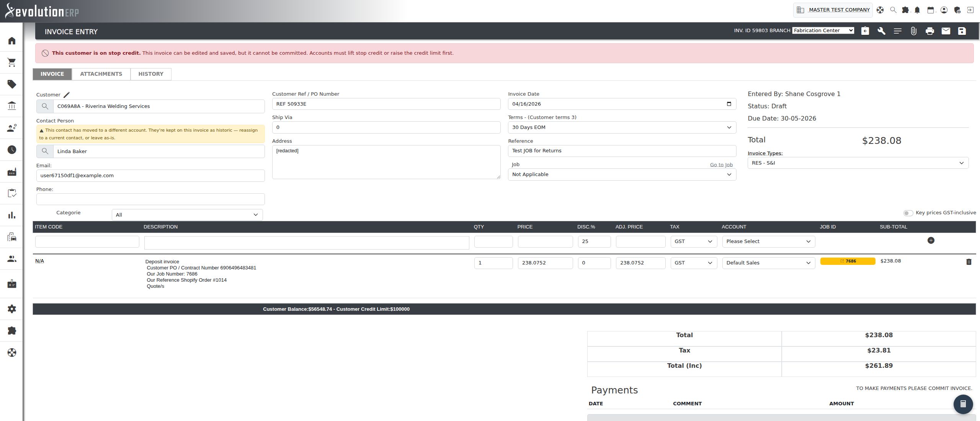Screen dimensions: 980x421
Task: Edit customer using the pencil icon
Action: 67,95
